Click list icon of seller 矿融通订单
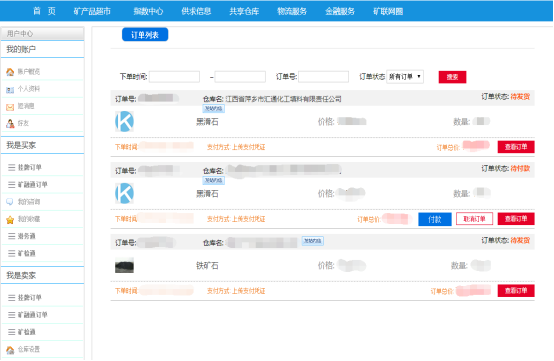The height and width of the screenshot is (361, 554). point(12,315)
